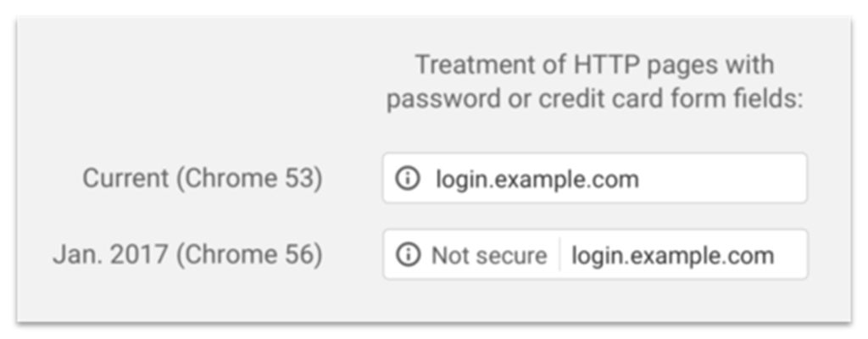Select the login.example.com URL in Chrome 56 bar
868x339 pixels.
pos(672,255)
